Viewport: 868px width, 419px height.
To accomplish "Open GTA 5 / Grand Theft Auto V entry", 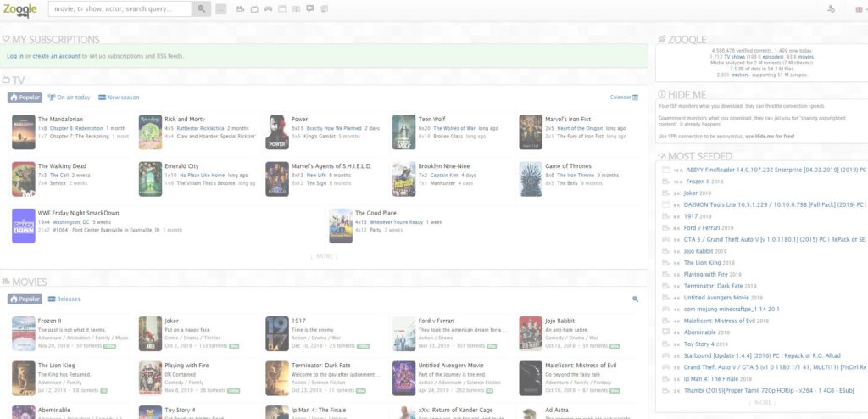I will (x=775, y=240).
